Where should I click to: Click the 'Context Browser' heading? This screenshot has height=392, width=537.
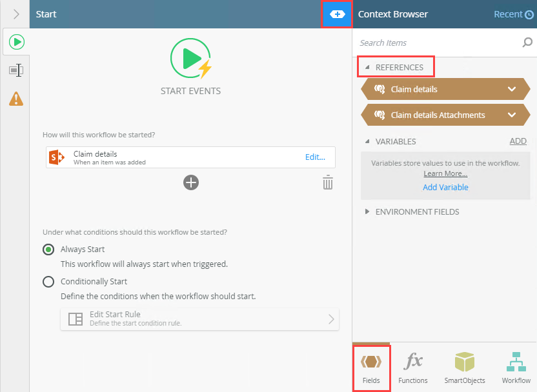[x=393, y=14]
